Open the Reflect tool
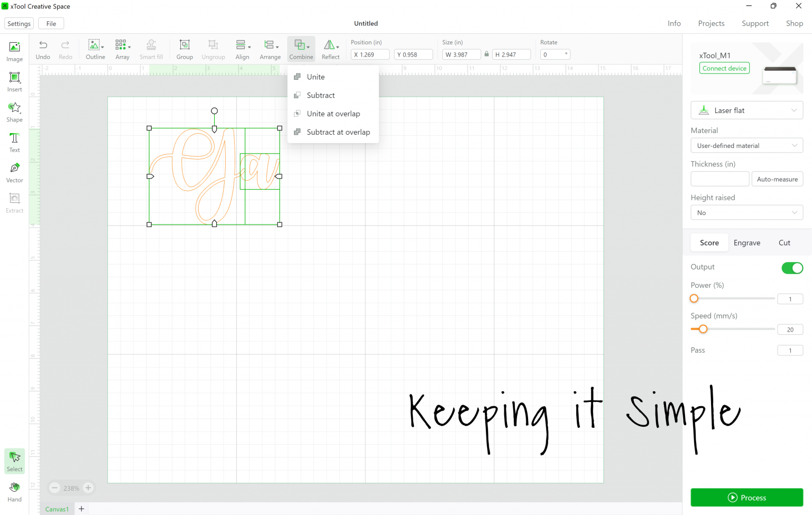The image size is (812, 515). pyautogui.click(x=330, y=49)
